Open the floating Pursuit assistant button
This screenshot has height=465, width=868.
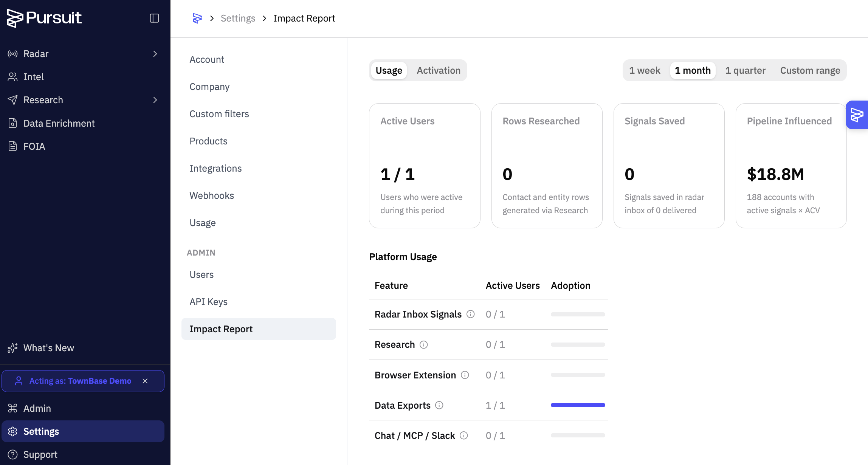pos(857,115)
